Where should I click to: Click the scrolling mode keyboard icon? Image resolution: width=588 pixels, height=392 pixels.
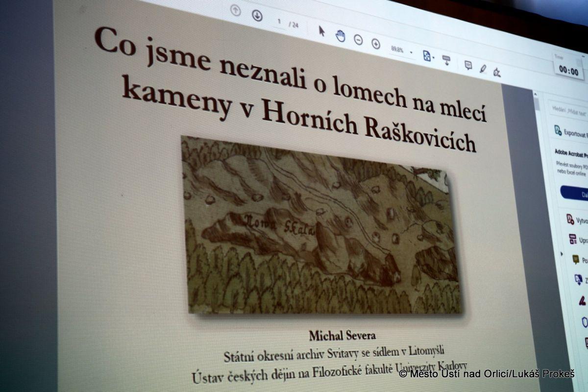coord(446,60)
